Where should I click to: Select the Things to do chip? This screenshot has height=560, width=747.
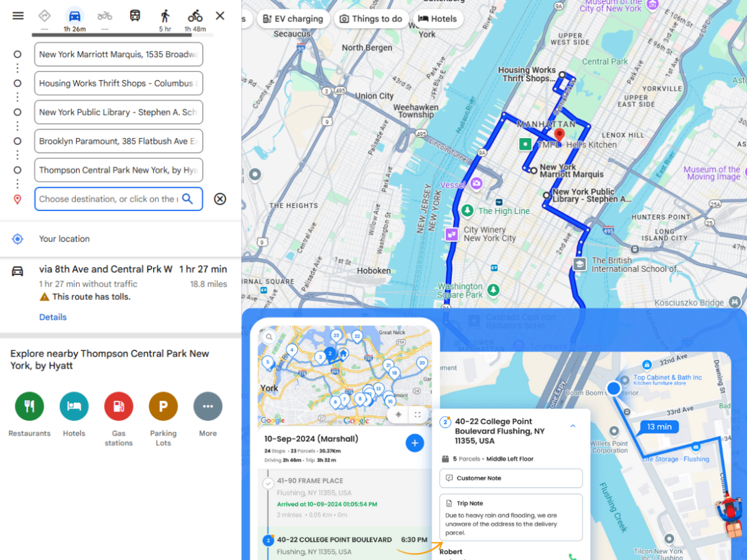coord(371,19)
